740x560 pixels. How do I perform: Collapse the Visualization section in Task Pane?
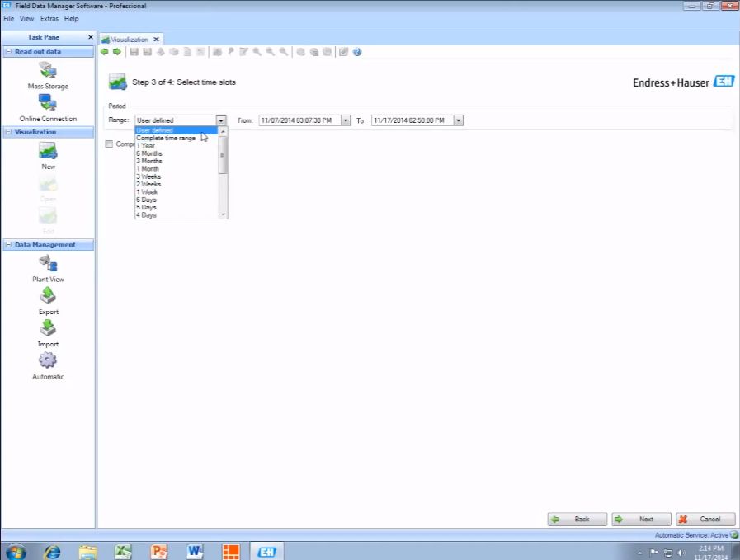(8, 132)
